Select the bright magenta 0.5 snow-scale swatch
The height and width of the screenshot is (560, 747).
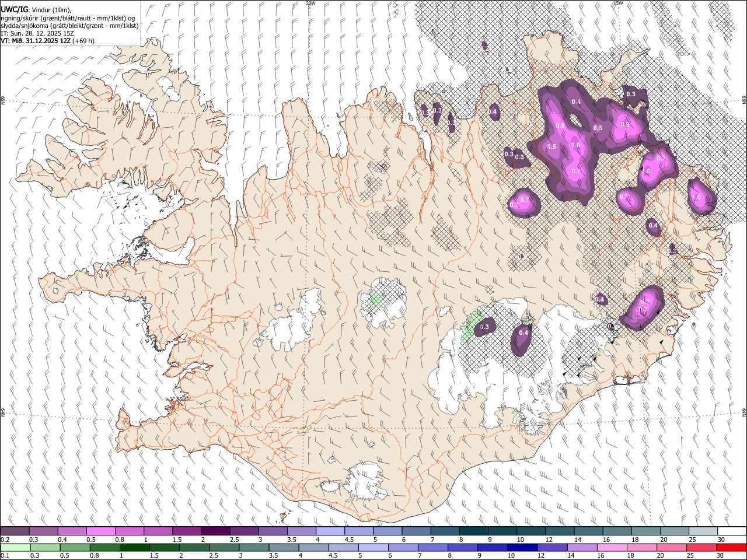pos(100,531)
